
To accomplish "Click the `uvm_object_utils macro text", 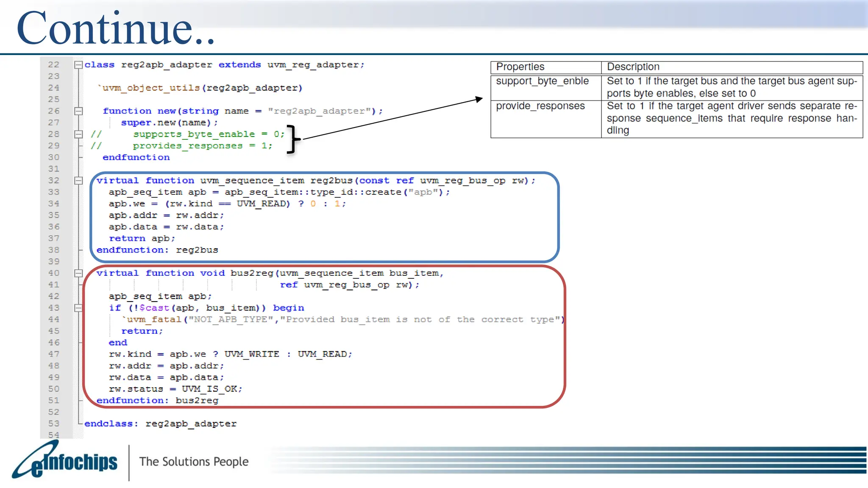I will pos(149,88).
